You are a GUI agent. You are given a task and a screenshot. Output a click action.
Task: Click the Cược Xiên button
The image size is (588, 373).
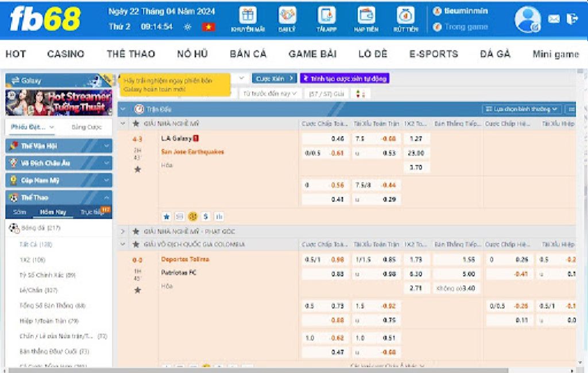click(x=274, y=79)
